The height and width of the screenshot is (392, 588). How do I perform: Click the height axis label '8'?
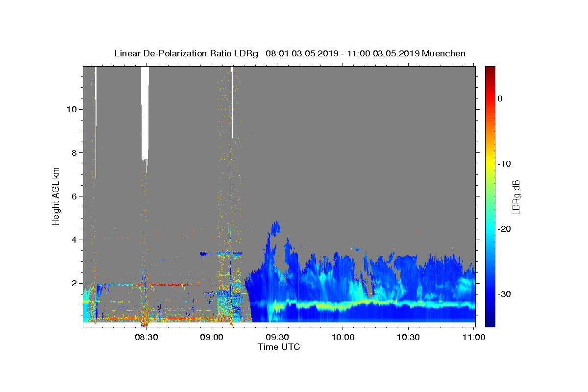click(74, 153)
